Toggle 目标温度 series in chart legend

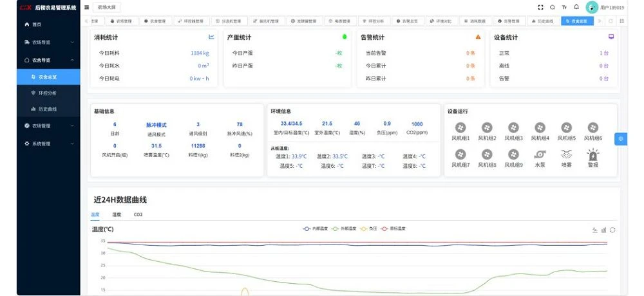point(393,228)
